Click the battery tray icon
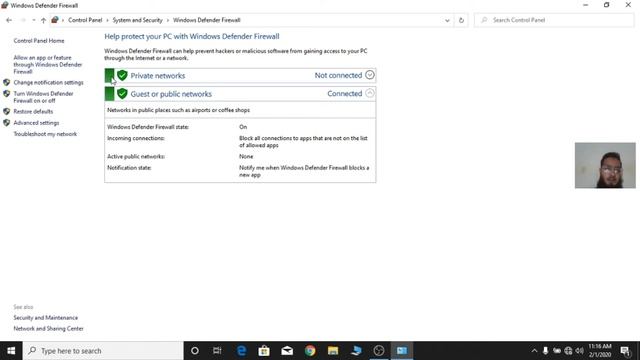Screen dimensions: 640x360 click(x=557, y=351)
